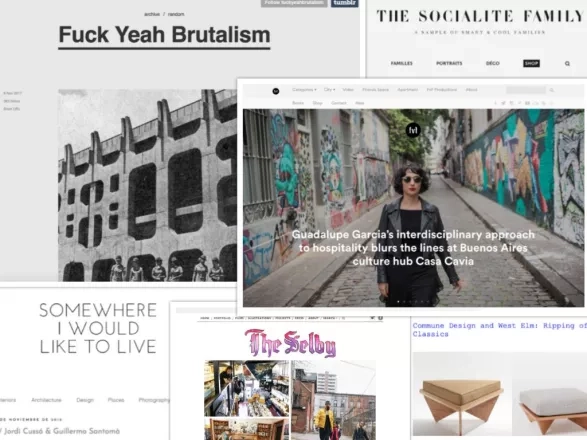The height and width of the screenshot is (440, 587).
Task: Click the black FvF logo in navigation bar
Action: (x=276, y=91)
